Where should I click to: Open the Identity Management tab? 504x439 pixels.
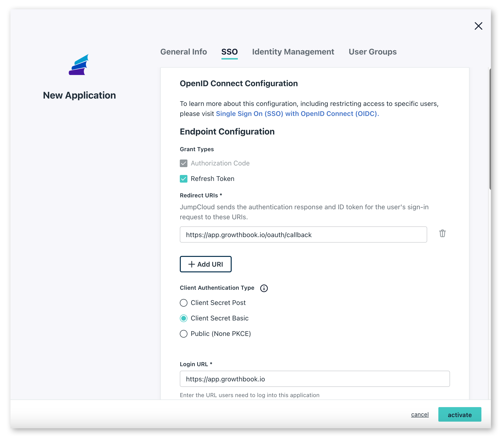pos(293,52)
